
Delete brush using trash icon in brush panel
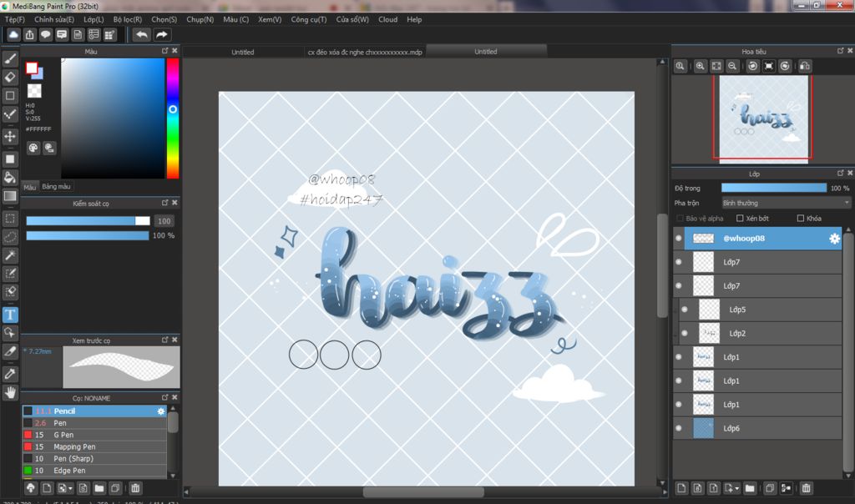pos(135,488)
